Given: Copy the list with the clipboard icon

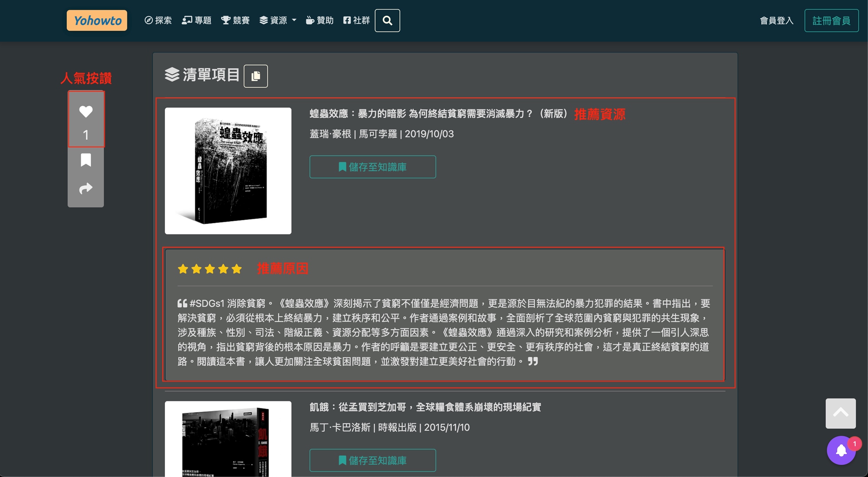Looking at the screenshot, I should (x=256, y=76).
